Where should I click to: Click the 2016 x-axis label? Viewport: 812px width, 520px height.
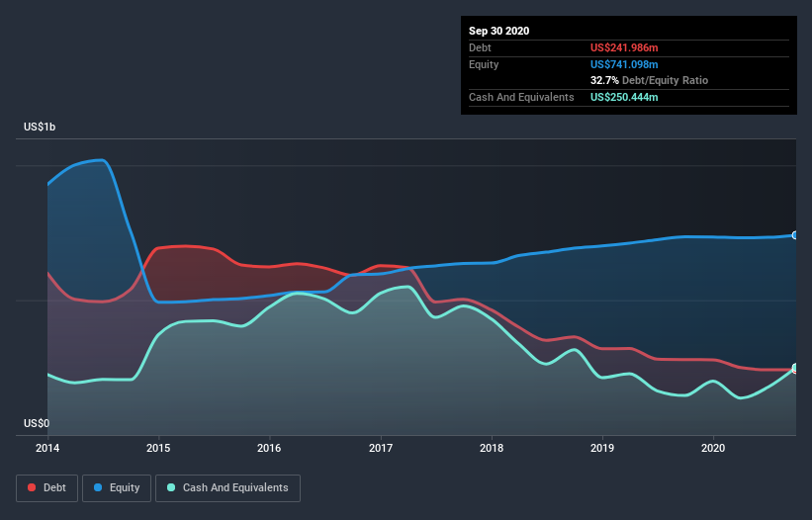[269, 448]
